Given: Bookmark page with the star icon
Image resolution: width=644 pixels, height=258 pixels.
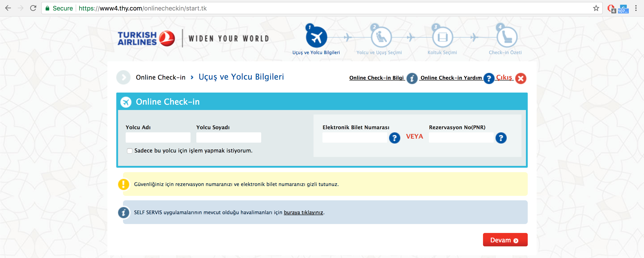Looking at the screenshot, I should click(596, 8).
